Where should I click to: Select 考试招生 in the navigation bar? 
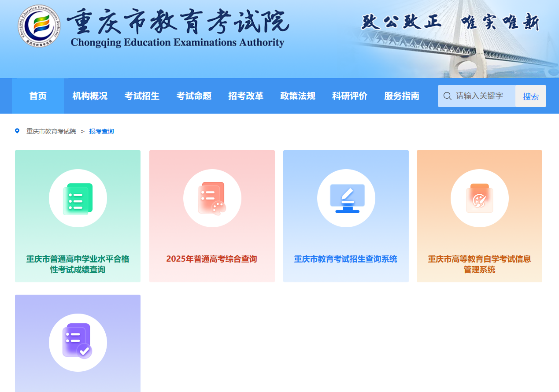142,96
